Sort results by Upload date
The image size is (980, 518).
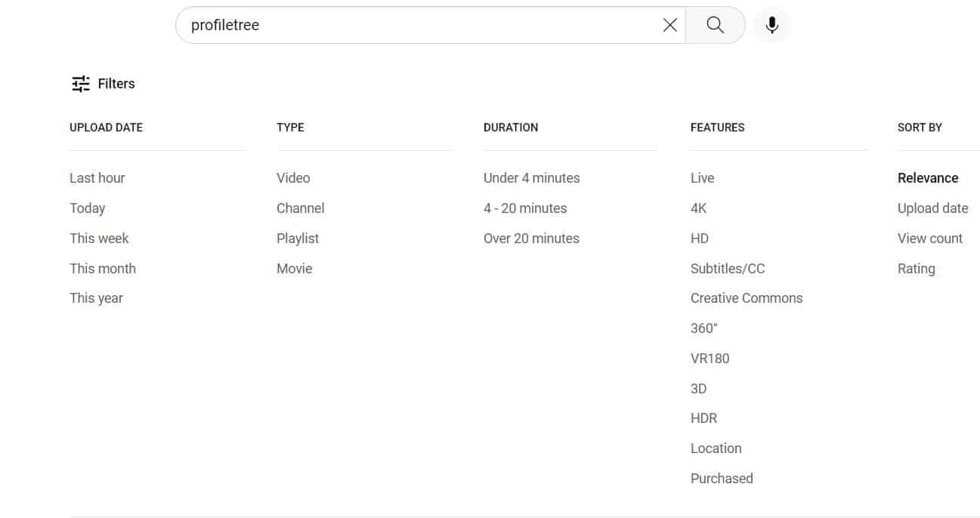click(933, 208)
